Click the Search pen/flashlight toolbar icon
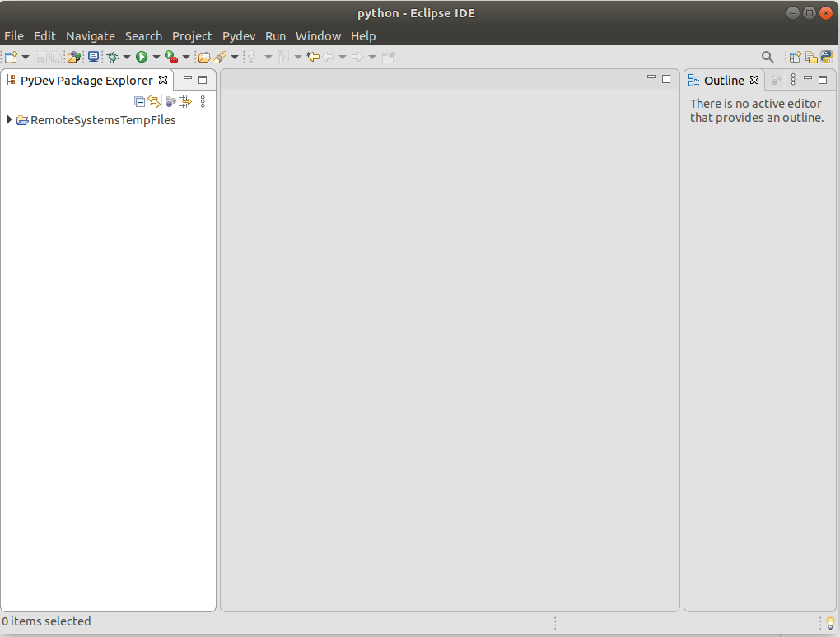Screen dimensions: 840x637 tap(220, 57)
